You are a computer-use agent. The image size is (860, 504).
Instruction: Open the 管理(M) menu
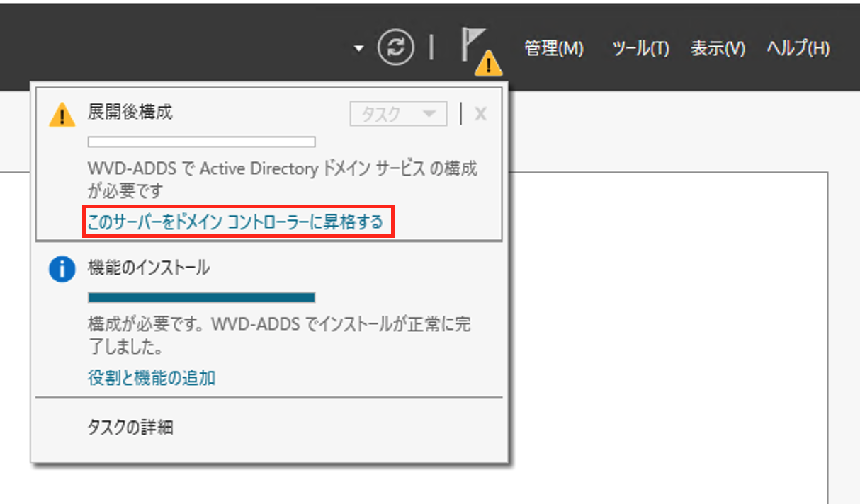(554, 48)
